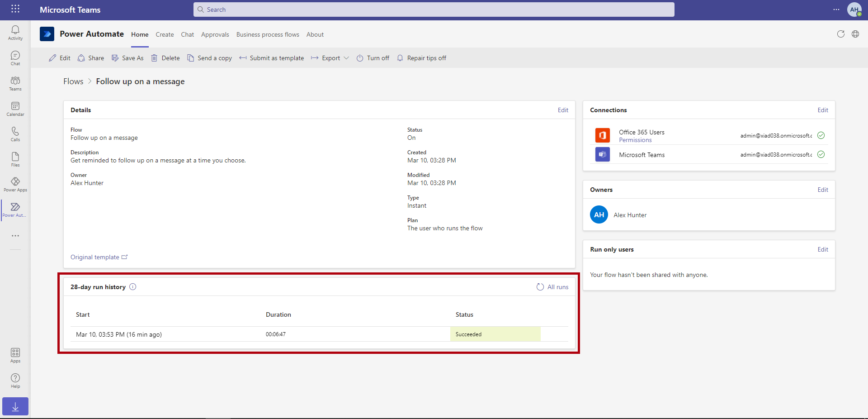Open Help in the left rail
The height and width of the screenshot is (419, 868).
tap(15, 381)
